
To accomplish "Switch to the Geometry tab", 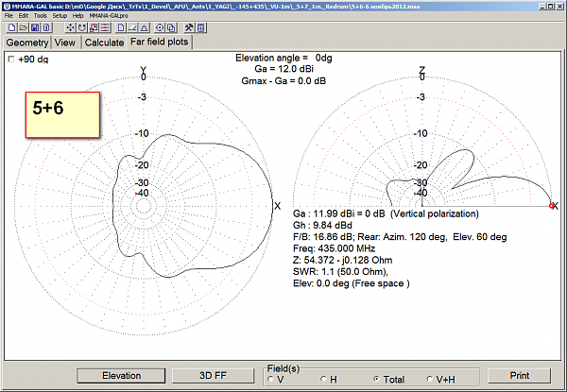I will 27,43.
